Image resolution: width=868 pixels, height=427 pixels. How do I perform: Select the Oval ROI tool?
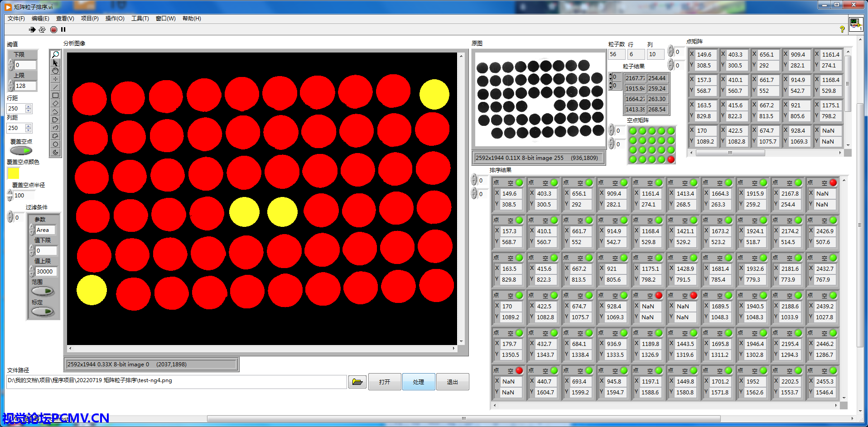[x=55, y=144]
